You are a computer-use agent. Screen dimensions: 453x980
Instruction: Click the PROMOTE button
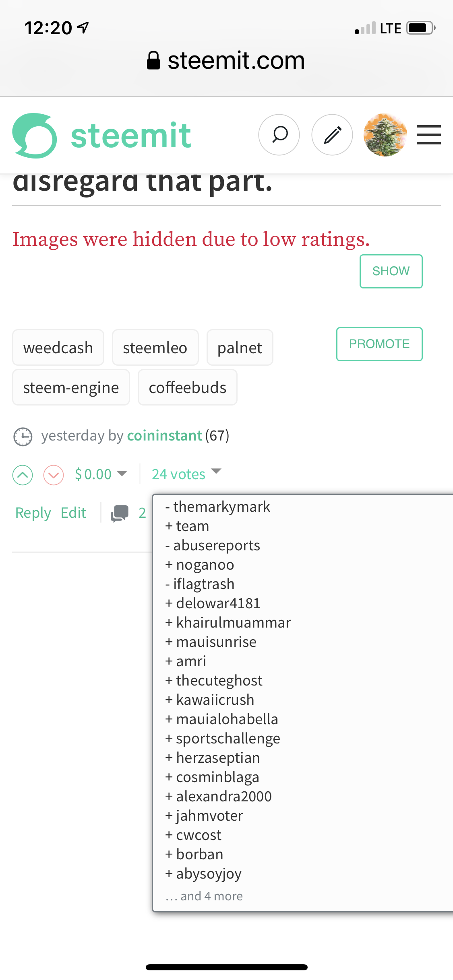[379, 344]
